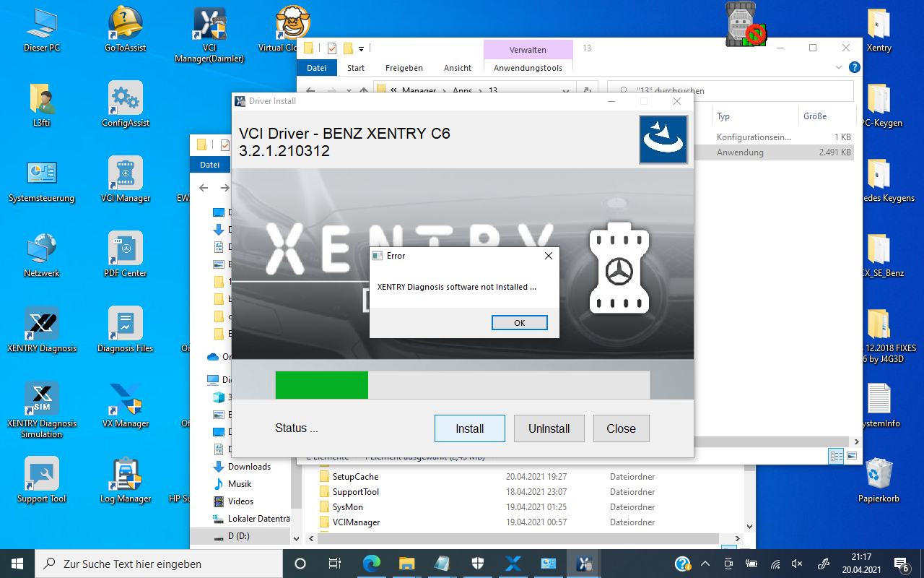This screenshot has width=924, height=578.
Task: Open the Cortana circle on the taskbar
Action: click(x=300, y=564)
